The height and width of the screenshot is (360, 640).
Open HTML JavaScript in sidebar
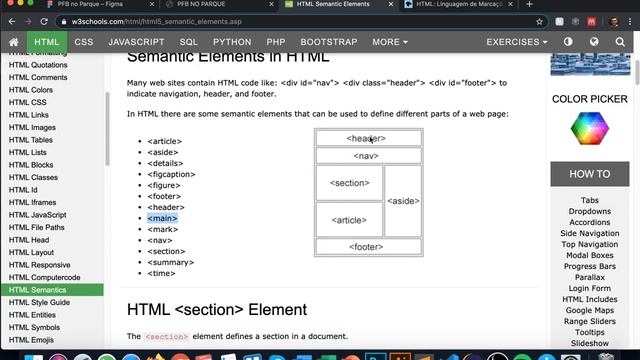[37, 215]
